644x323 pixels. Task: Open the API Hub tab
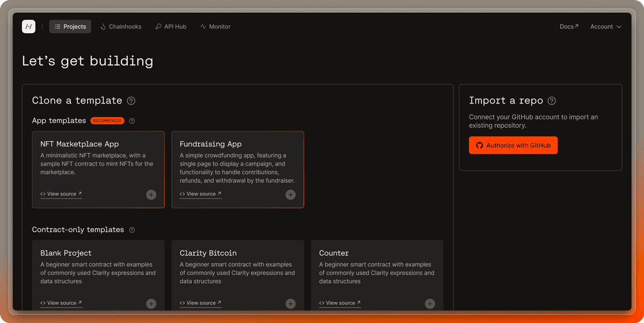coord(171,27)
